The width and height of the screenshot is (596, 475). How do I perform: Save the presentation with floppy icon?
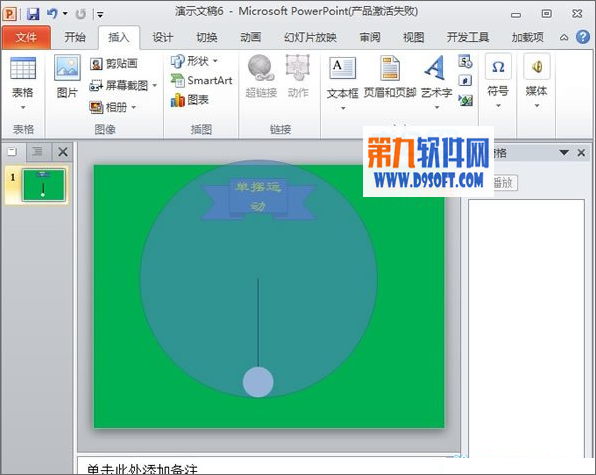(x=33, y=14)
